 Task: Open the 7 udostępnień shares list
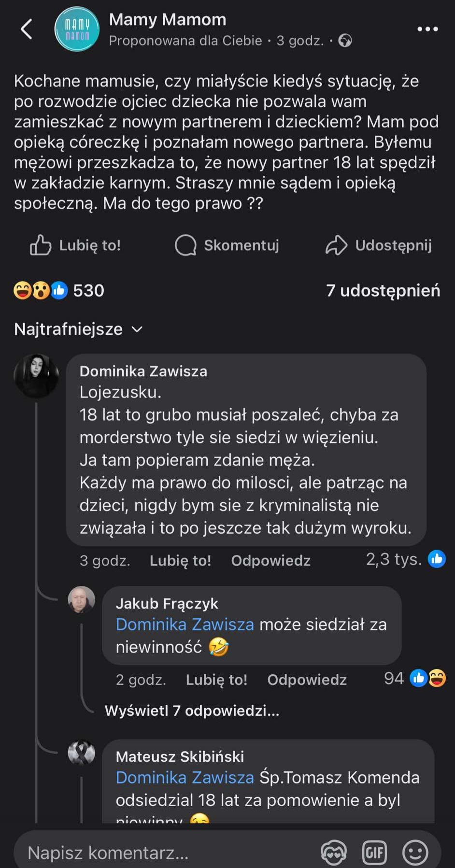coord(383,290)
